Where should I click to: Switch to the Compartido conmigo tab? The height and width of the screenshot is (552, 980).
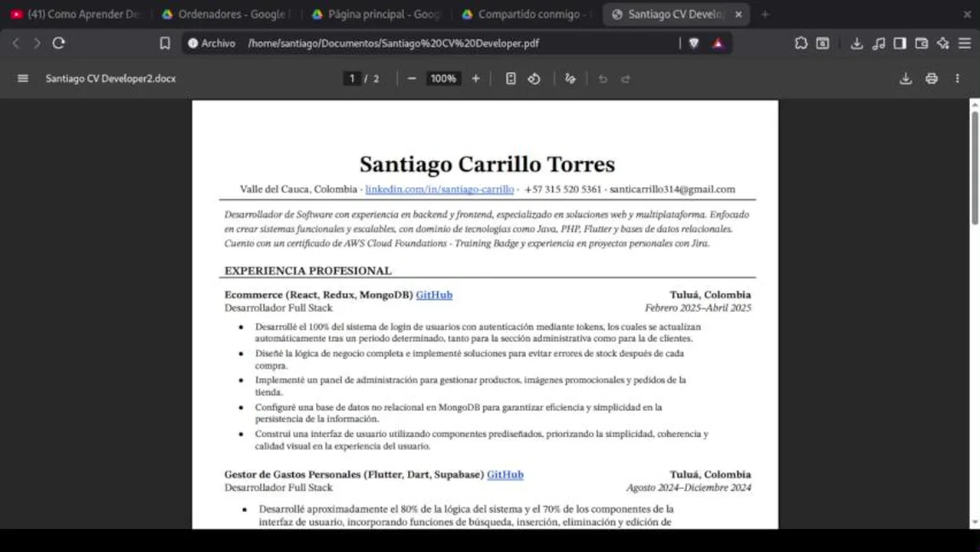pyautogui.click(x=525, y=15)
